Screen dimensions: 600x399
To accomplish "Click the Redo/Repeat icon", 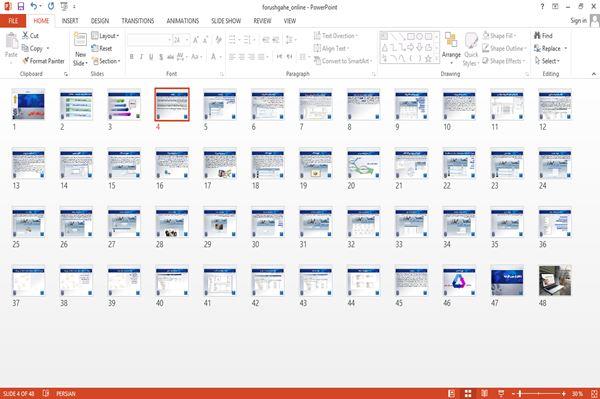I will [51, 6].
